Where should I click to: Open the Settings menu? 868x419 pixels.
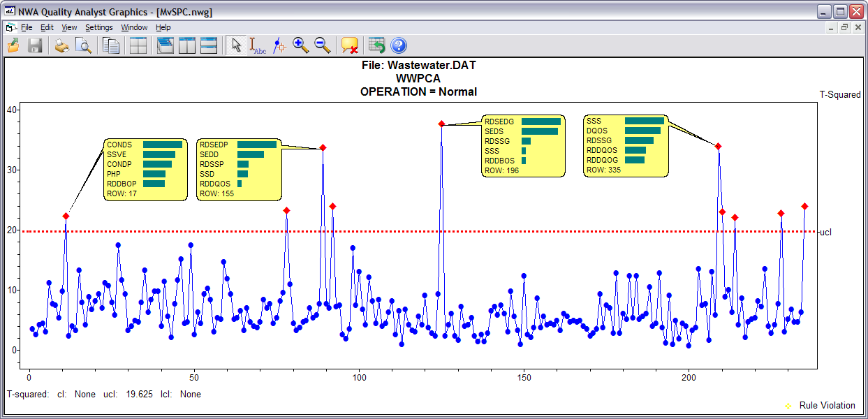click(x=99, y=27)
